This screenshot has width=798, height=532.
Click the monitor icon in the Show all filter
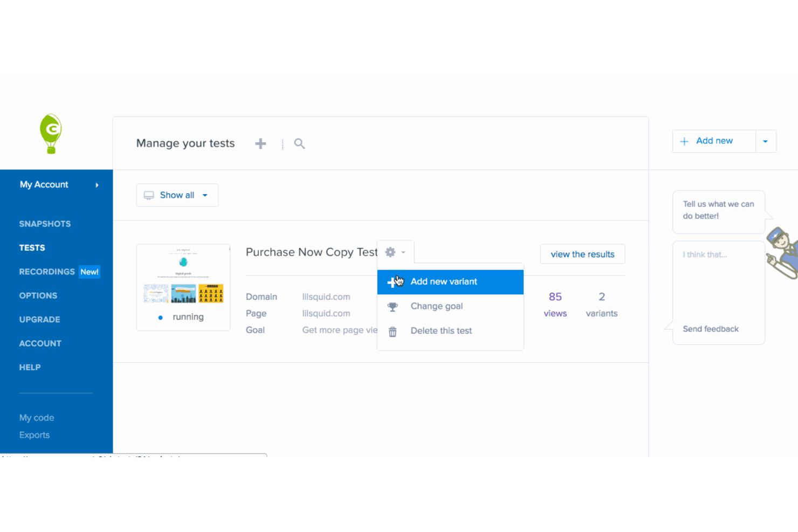pyautogui.click(x=149, y=195)
